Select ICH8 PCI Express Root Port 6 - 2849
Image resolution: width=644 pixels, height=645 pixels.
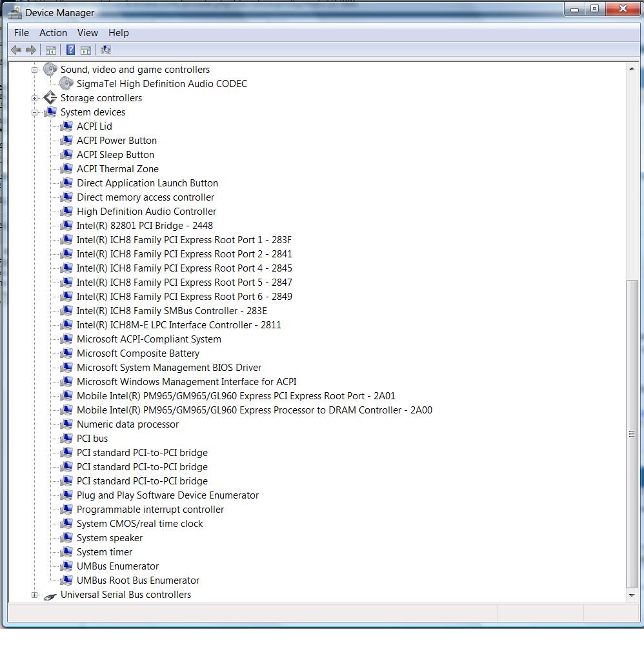click(185, 297)
